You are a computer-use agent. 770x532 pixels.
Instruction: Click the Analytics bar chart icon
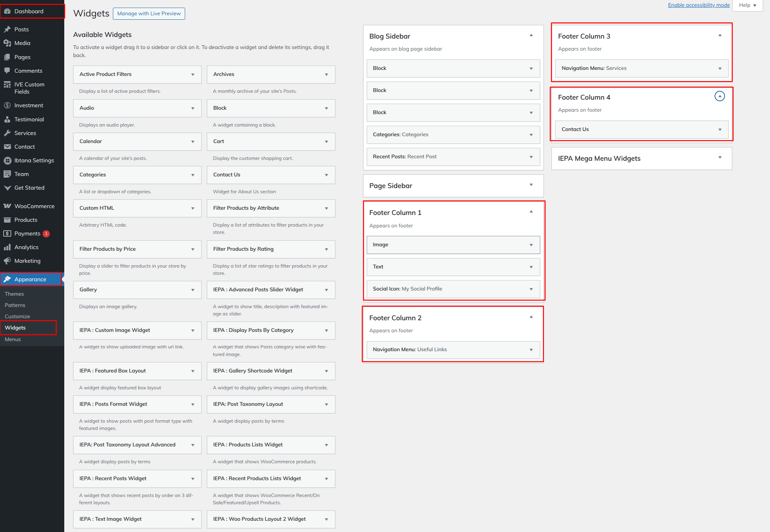point(7,247)
